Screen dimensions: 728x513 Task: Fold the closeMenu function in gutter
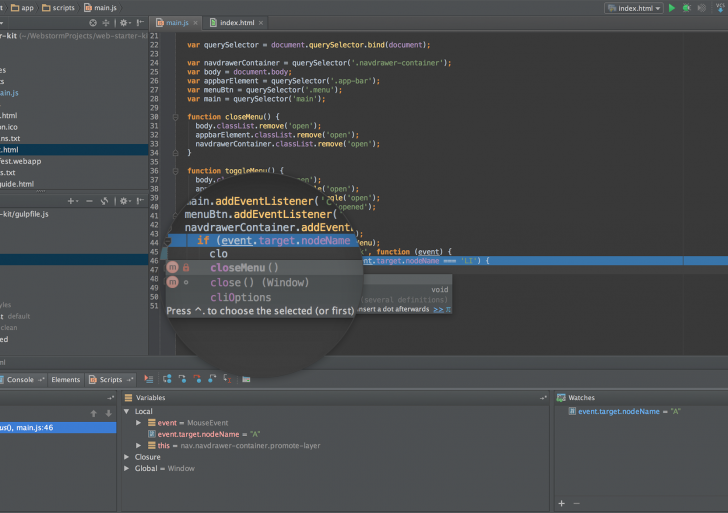(176, 117)
